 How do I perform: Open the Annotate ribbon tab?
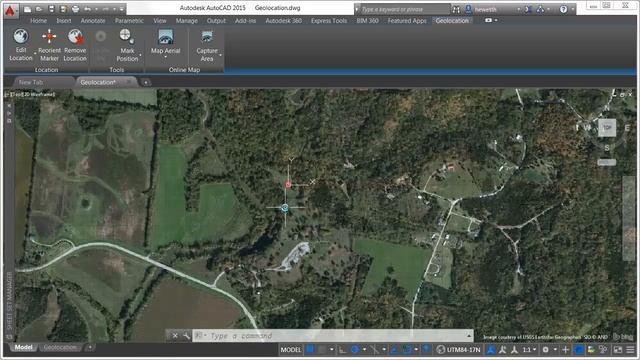click(93, 20)
